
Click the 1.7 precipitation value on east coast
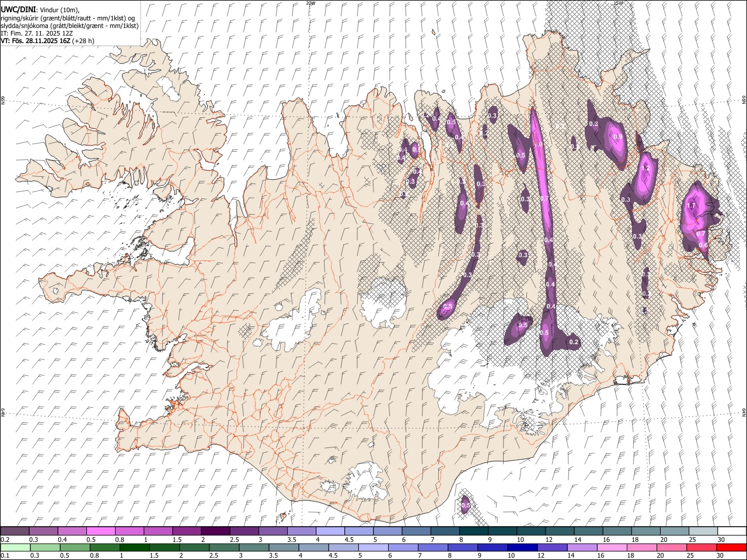coord(692,205)
